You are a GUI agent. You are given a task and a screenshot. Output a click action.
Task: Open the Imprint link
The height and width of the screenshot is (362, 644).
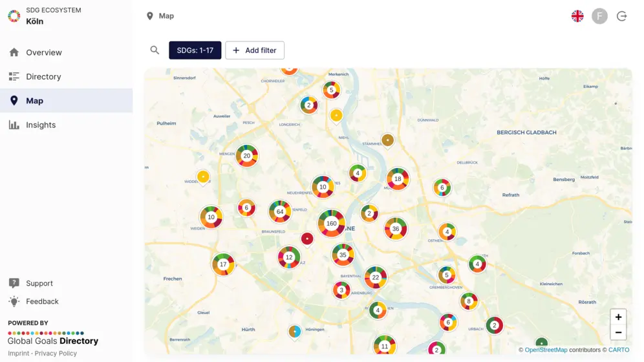pos(19,353)
